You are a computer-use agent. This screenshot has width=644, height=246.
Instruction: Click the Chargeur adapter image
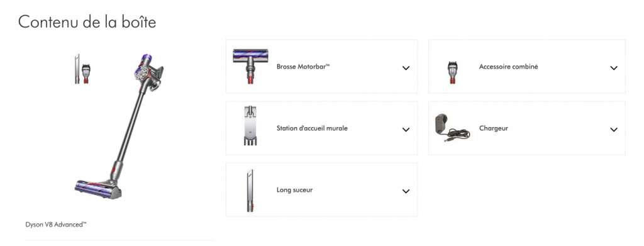[x=452, y=128]
